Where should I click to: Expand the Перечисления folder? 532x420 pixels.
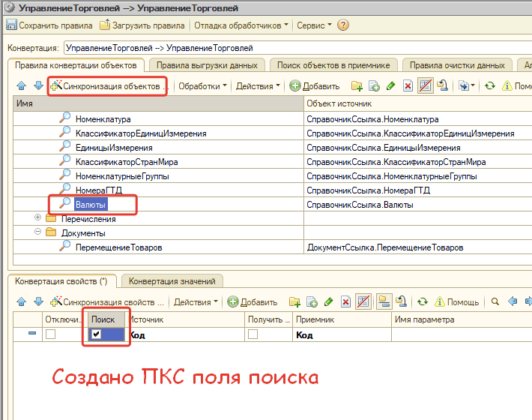(x=37, y=217)
